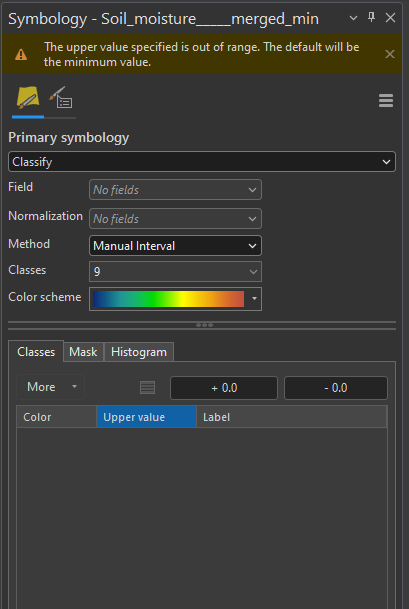This screenshot has width=409, height=609.
Task: Open the Symbology pane options chevron
Action: (x=353, y=18)
